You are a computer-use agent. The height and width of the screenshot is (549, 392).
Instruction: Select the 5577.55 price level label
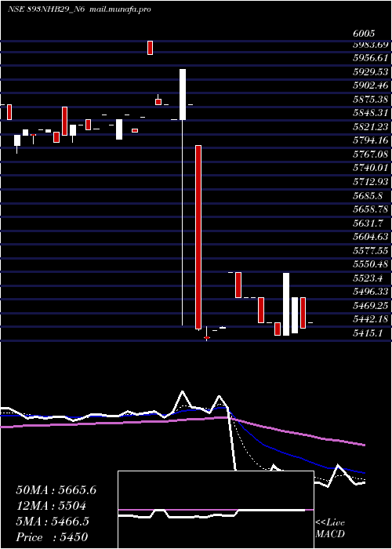click(370, 250)
